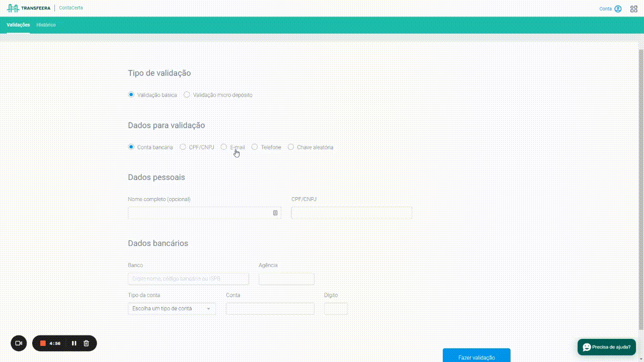Click inside the Agência input field
644x362 pixels.
pos(286,279)
